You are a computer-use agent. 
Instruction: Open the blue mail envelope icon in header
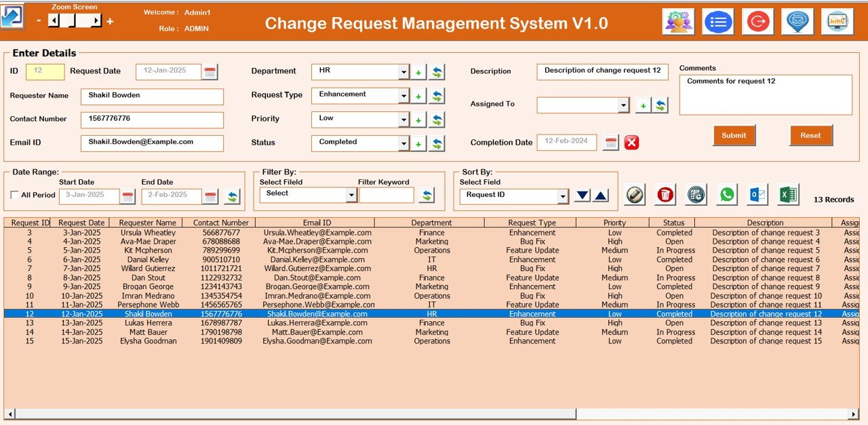(x=797, y=22)
